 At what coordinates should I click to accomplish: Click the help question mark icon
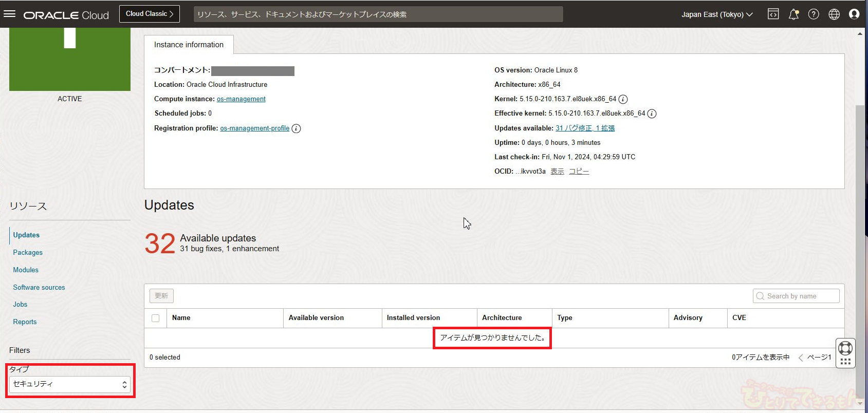click(x=814, y=14)
